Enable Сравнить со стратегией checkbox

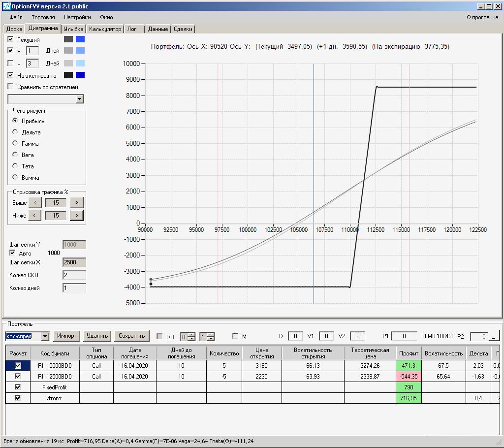tap(11, 86)
